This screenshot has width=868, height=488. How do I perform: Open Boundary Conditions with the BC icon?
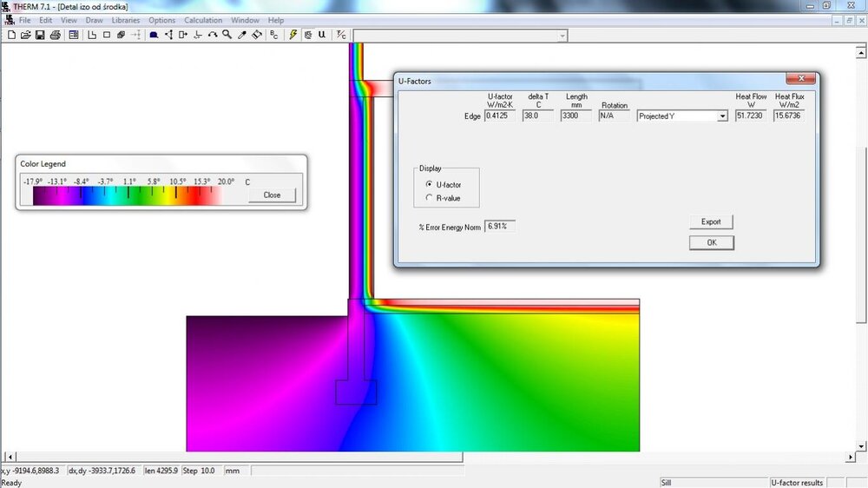274,35
